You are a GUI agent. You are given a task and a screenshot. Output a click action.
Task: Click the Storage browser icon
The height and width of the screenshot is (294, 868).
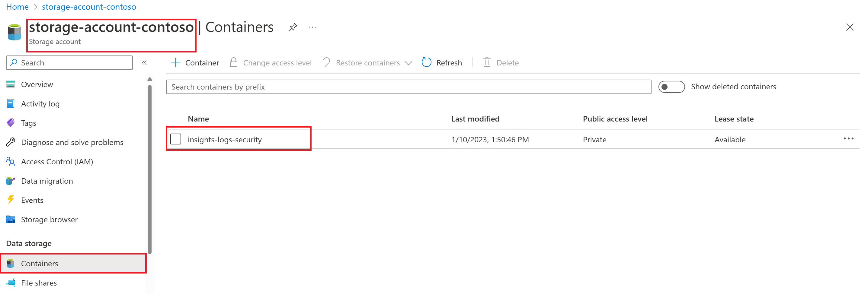click(11, 219)
